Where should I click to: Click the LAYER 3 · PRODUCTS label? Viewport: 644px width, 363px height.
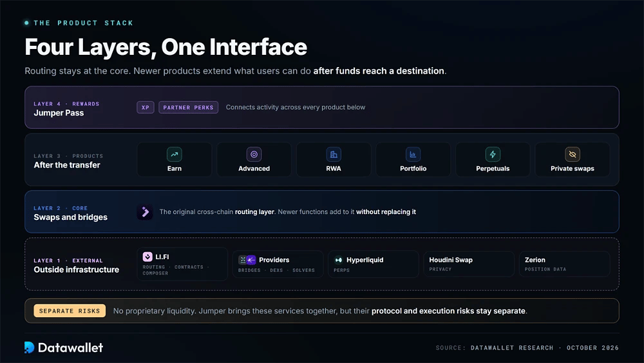coord(68,156)
